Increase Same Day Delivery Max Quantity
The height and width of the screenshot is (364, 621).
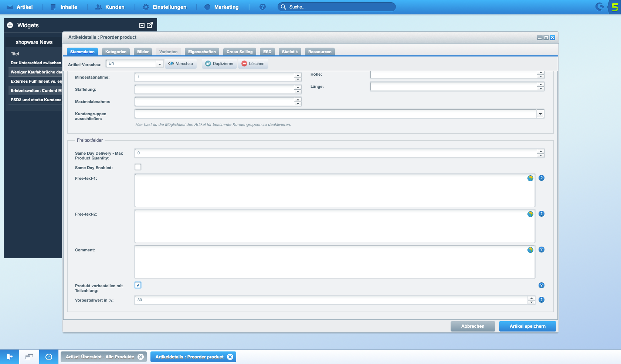(541, 151)
